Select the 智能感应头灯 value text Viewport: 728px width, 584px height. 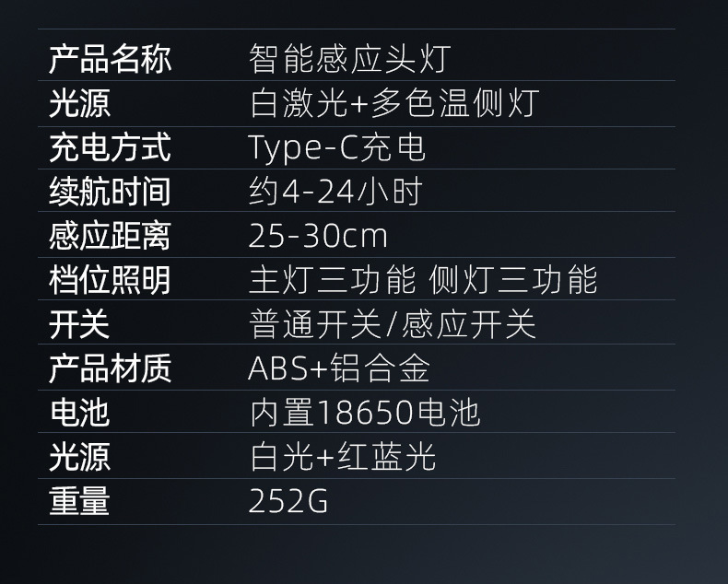(x=349, y=59)
